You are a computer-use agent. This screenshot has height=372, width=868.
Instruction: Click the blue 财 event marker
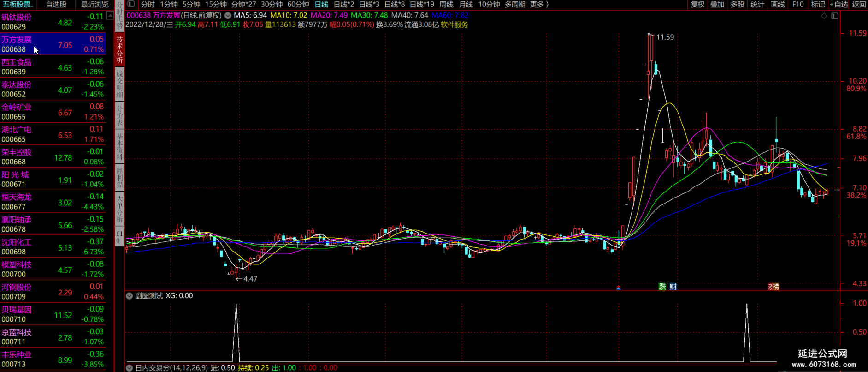[673, 287]
